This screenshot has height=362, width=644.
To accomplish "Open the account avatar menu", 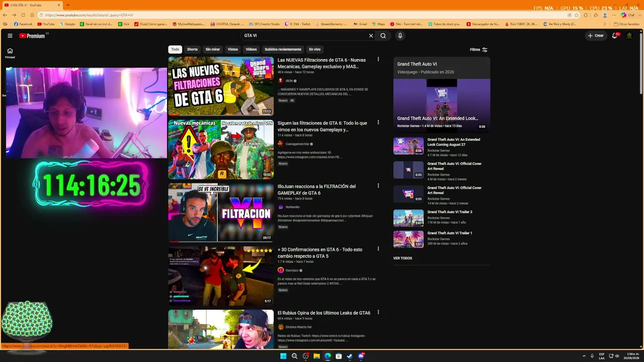I will coord(629,36).
